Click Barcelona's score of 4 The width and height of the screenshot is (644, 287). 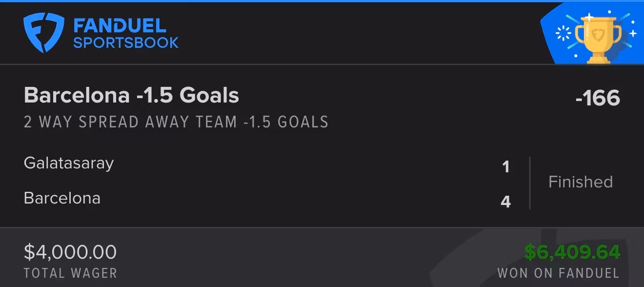[x=506, y=202]
